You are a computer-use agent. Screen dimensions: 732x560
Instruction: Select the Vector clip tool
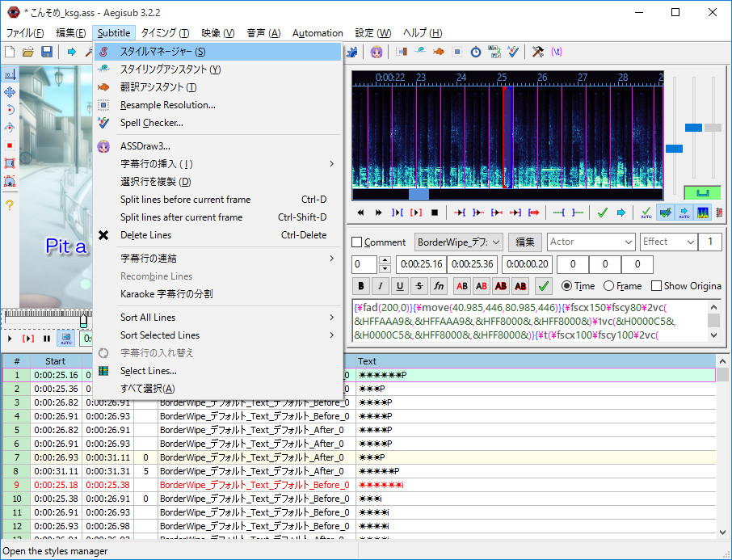(10, 181)
